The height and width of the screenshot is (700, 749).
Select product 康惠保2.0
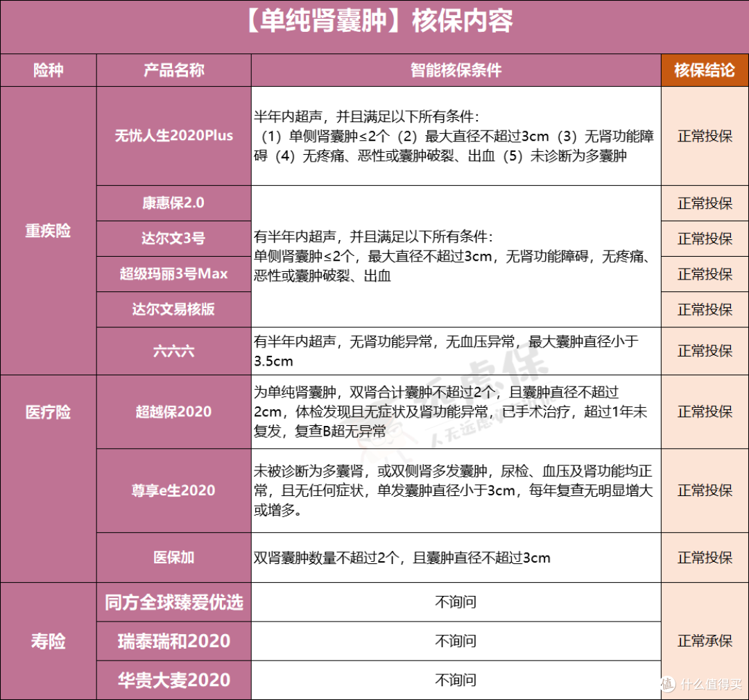174,203
